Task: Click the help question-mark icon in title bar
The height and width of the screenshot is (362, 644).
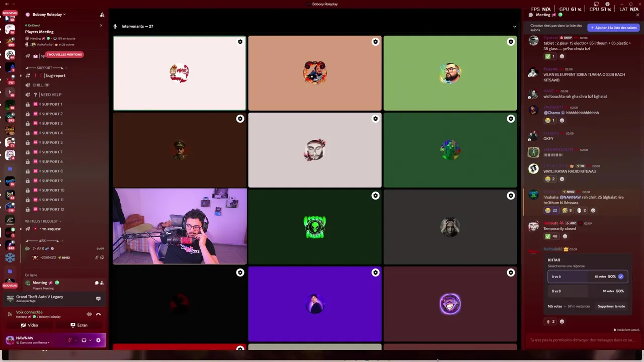Action: click(607, 4)
